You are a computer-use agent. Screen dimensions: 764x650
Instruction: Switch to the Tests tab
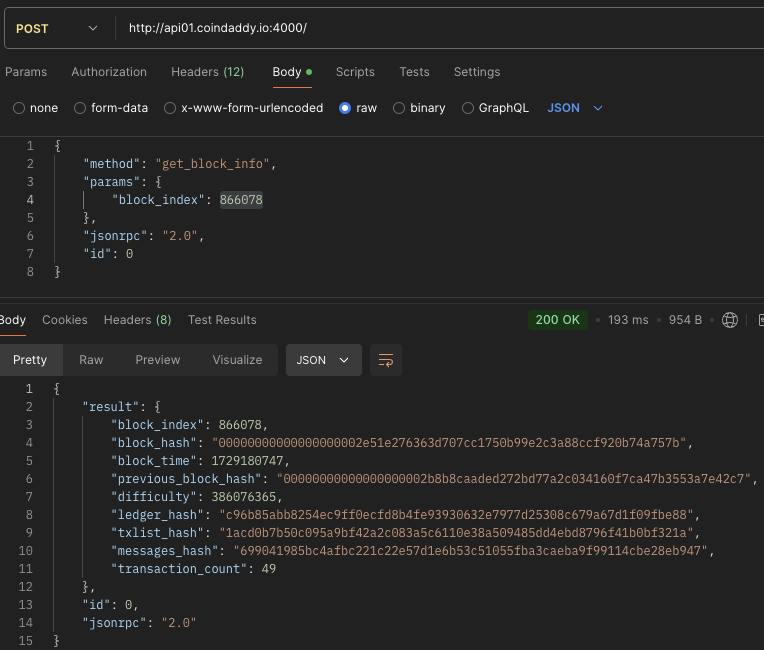tap(414, 72)
